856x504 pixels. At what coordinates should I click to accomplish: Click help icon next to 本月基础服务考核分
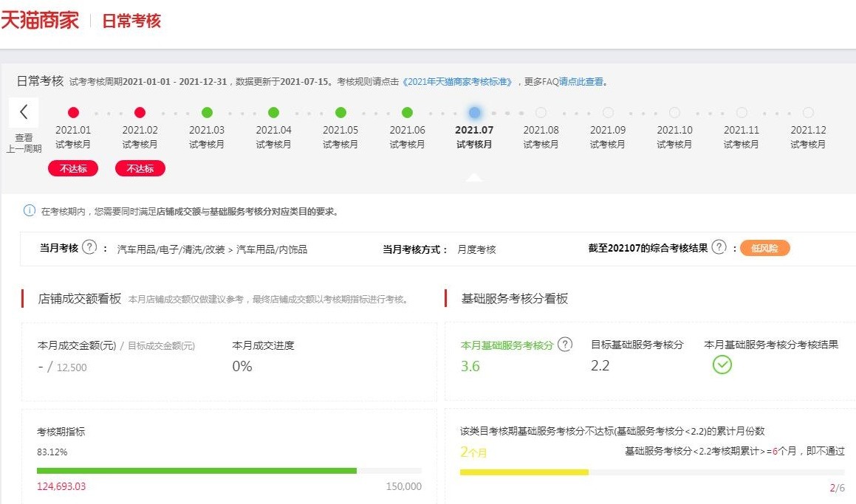click(x=565, y=345)
